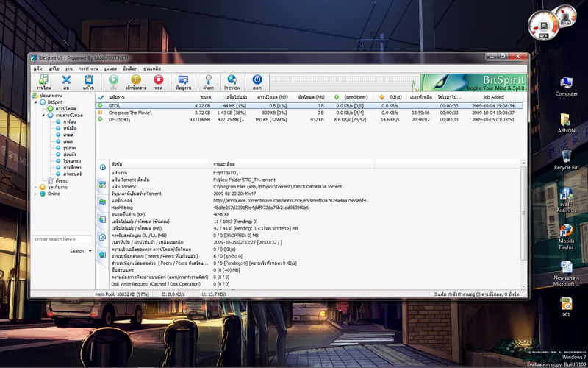Click the tracker URL announce.torrentmove.com value
This screenshot has width=588, height=368.
(x=292, y=200)
